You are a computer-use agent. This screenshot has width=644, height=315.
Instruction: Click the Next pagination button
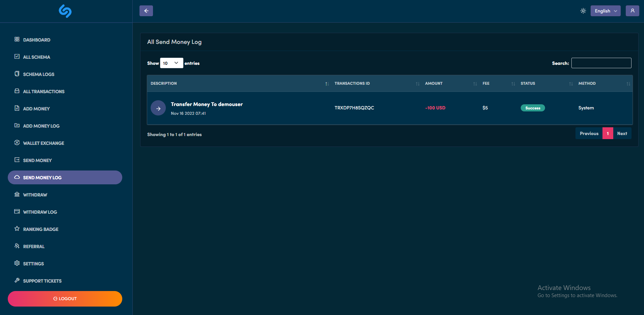(x=622, y=133)
